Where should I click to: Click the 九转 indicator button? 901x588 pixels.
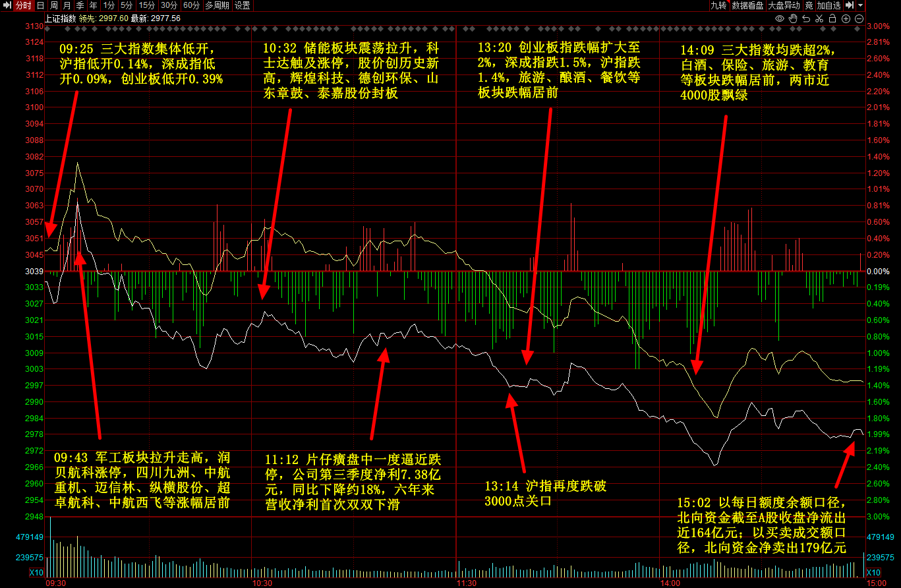point(718,5)
